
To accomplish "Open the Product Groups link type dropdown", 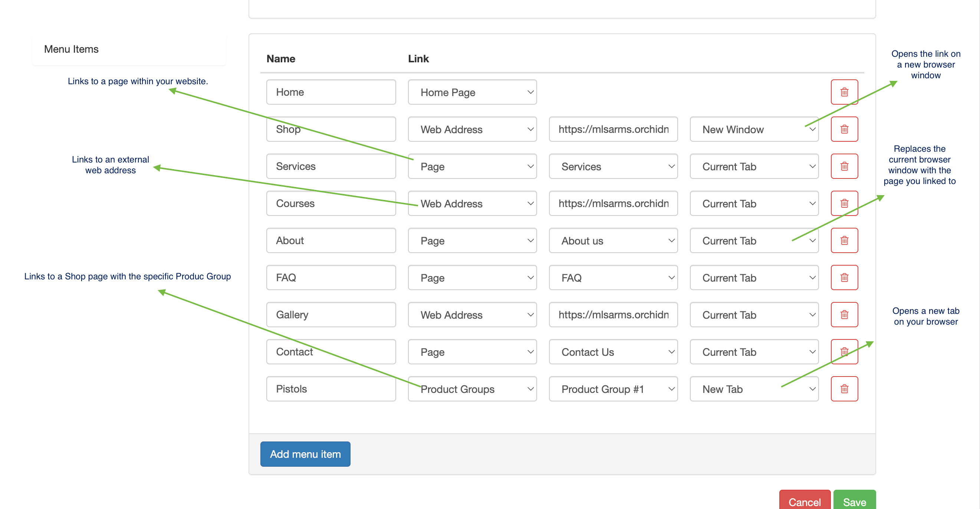I will (472, 389).
